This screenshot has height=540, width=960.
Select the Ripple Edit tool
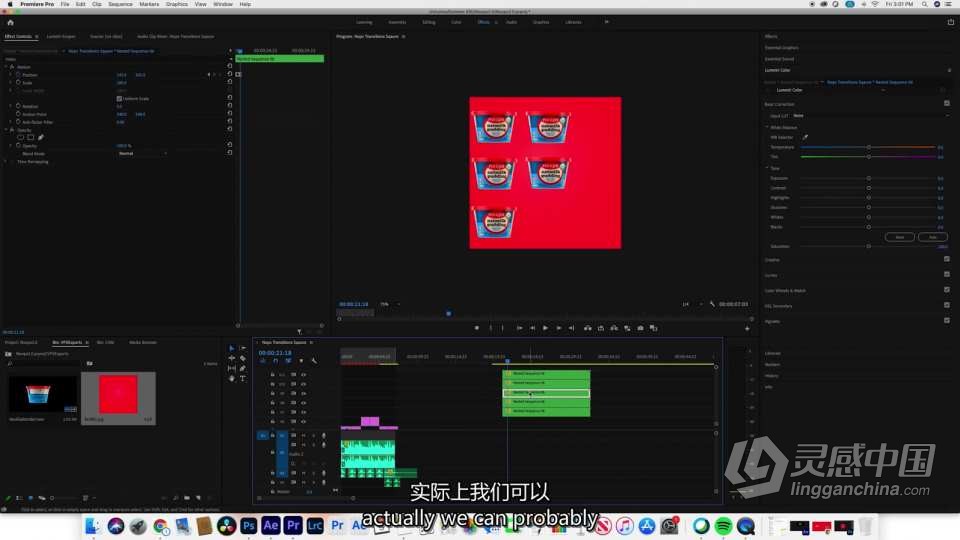coord(231,358)
